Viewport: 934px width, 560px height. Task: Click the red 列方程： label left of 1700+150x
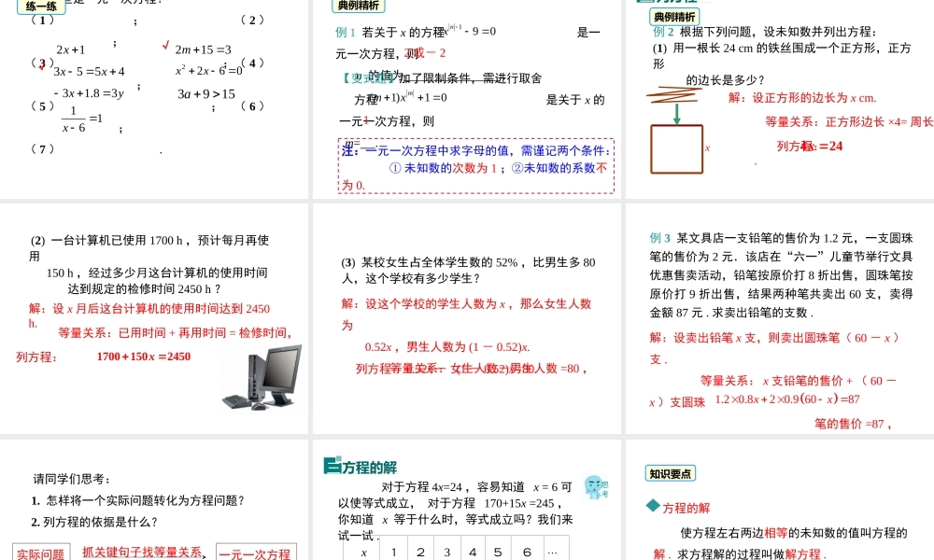click(36, 357)
